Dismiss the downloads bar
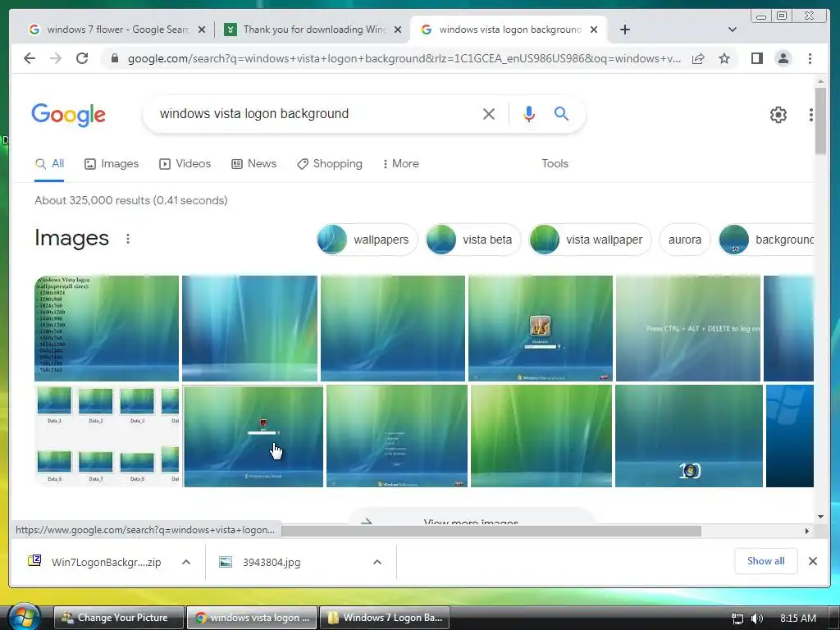Screen dimensions: 840x630 tap(813, 561)
